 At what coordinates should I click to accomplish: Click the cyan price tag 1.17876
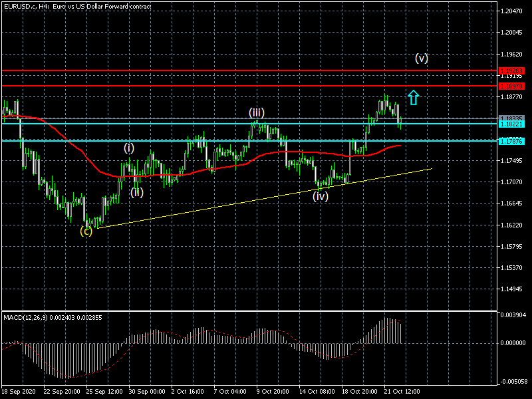511,141
